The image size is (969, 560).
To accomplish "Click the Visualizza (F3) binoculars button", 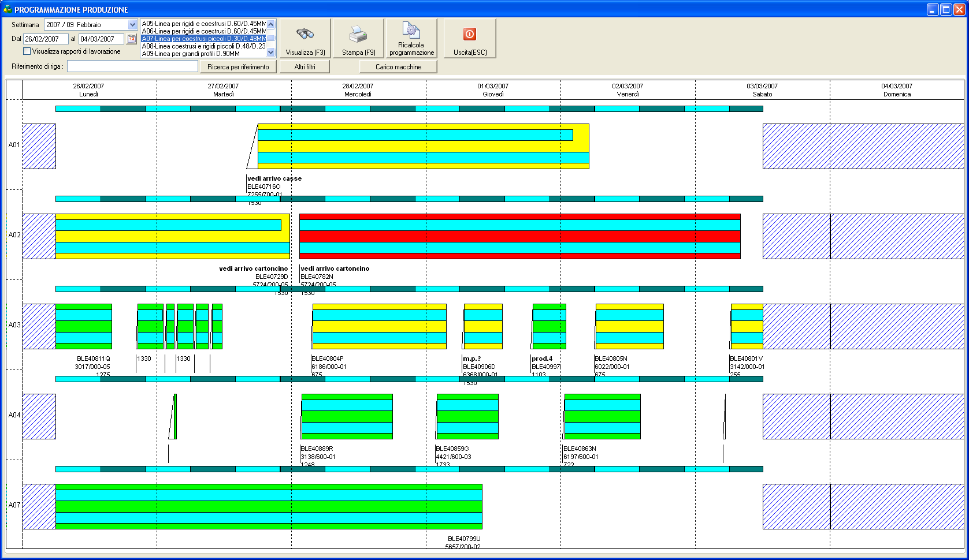I will 305,38.
